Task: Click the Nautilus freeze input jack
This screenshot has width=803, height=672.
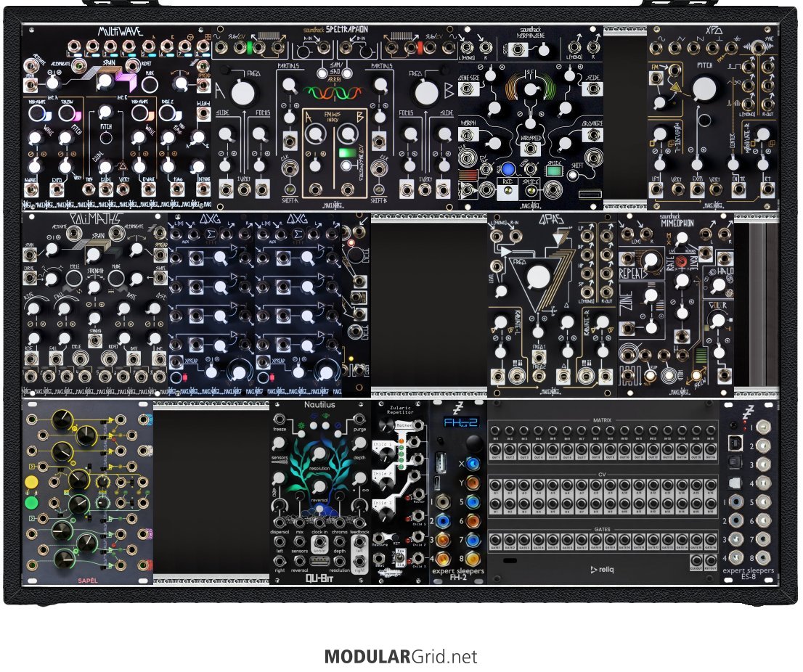Action: pyautogui.click(x=280, y=420)
